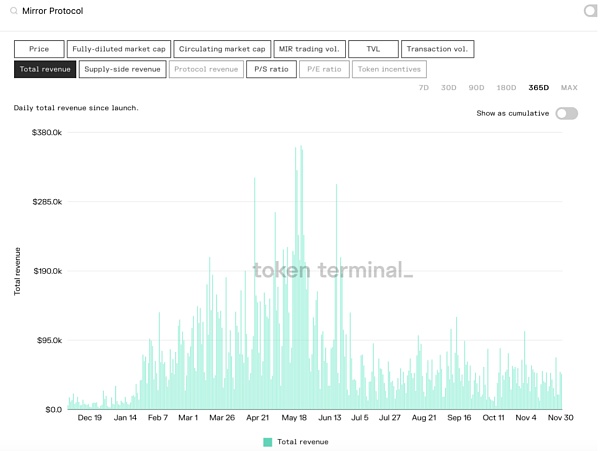
Task: Click the $380.0k axis label
Action: click(x=47, y=132)
